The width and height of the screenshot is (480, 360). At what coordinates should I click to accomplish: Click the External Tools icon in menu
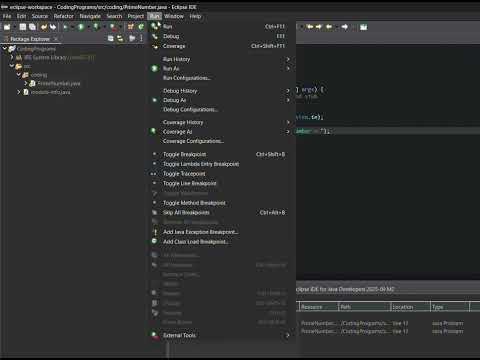[x=155, y=335]
